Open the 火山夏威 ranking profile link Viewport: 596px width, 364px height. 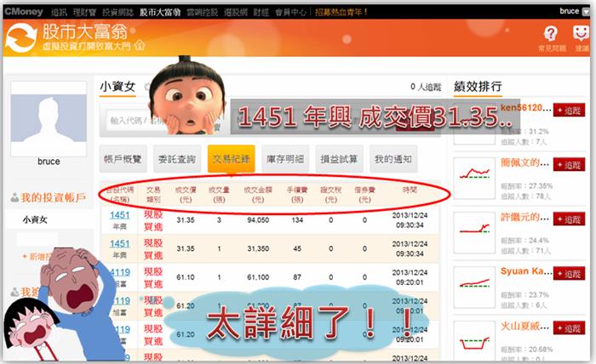524,326
